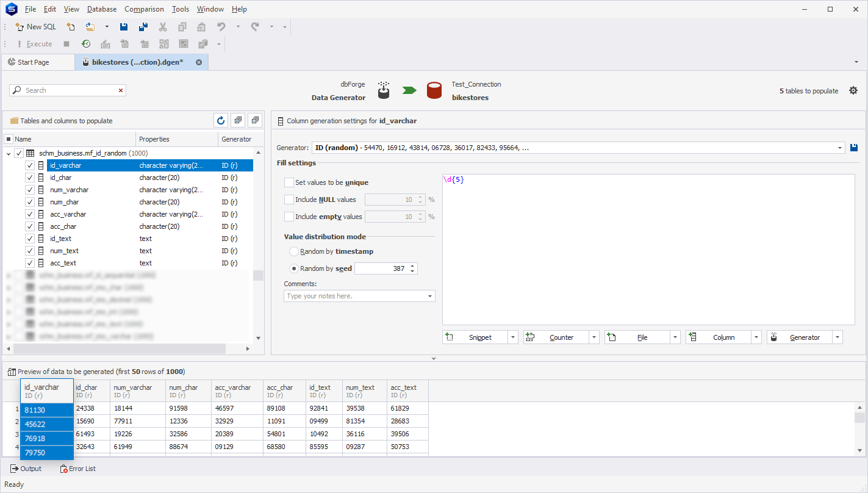Image resolution: width=868 pixels, height=493 pixels.
Task: Click the File button below the editor
Action: coord(637,337)
